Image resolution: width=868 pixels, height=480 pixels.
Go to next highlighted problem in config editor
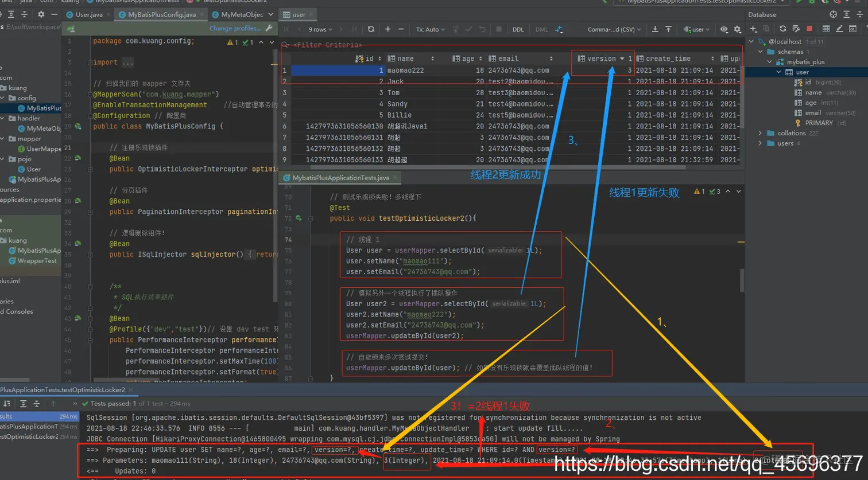point(272,42)
